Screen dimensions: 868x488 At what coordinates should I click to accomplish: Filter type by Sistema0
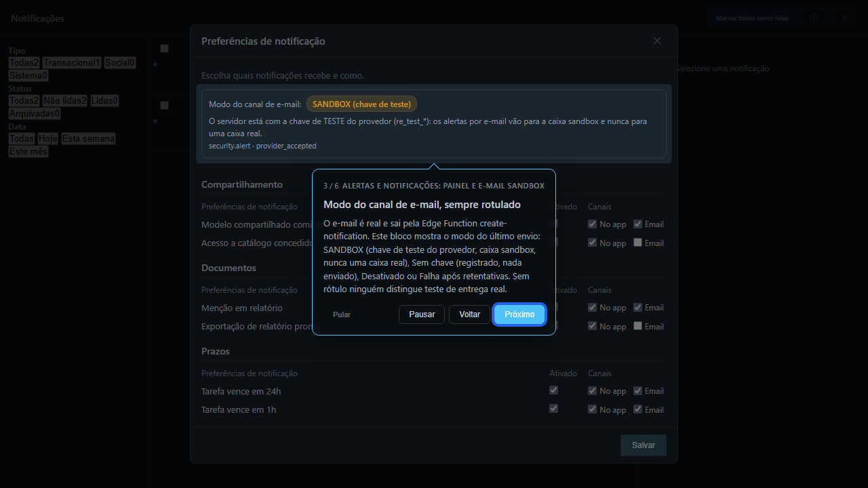click(x=28, y=76)
